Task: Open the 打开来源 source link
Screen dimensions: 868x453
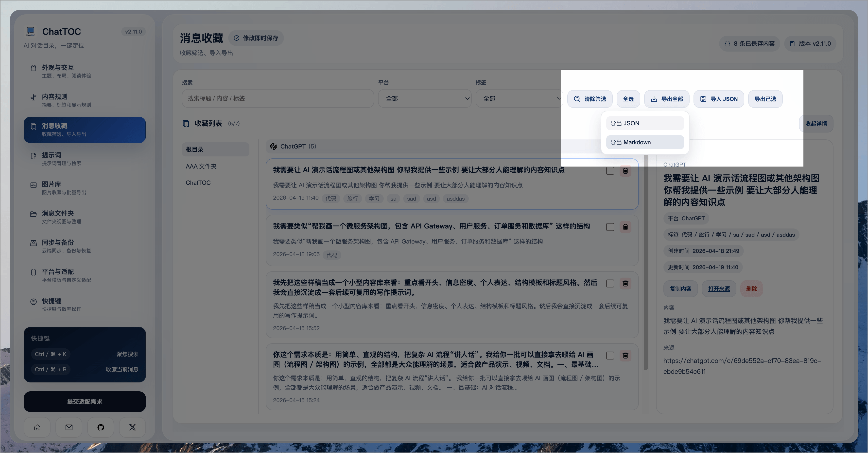Action: coord(719,289)
